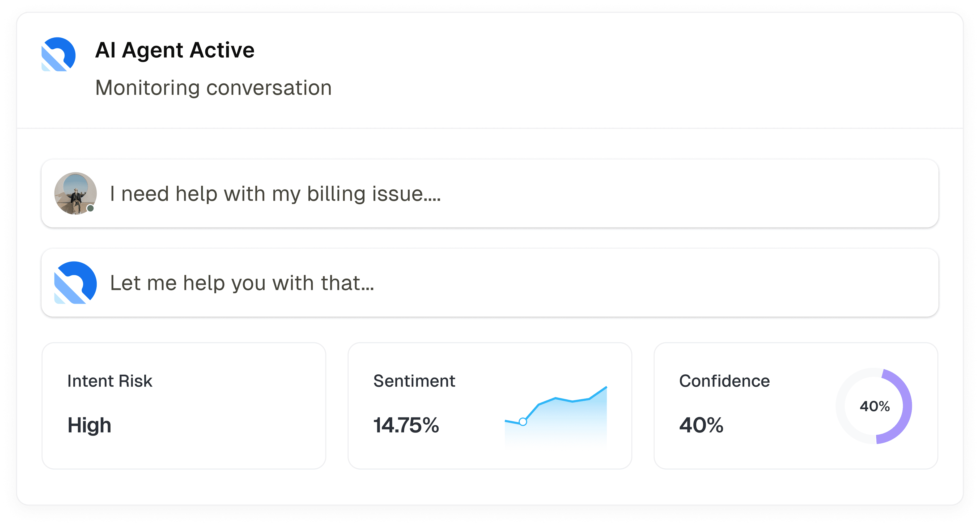Expand the user's truncated billing message
Viewport: 980px width, 526px height.
(275, 194)
